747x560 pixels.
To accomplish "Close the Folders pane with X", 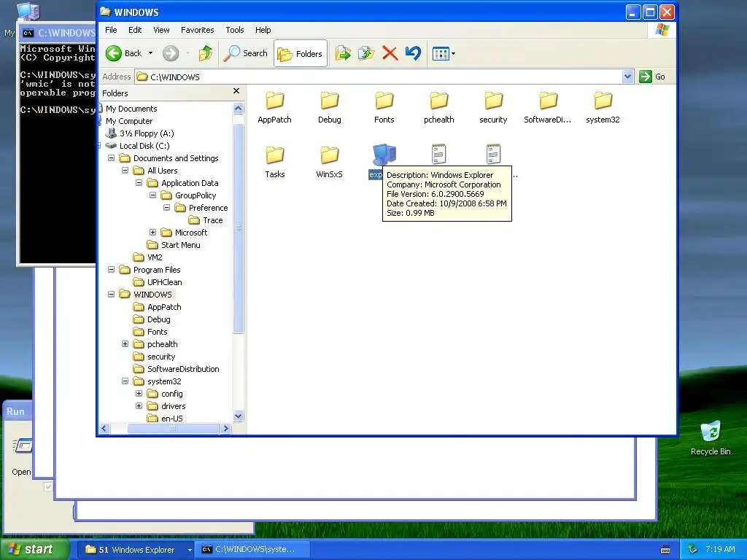I will pyautogui.click(x=236, y=91).
